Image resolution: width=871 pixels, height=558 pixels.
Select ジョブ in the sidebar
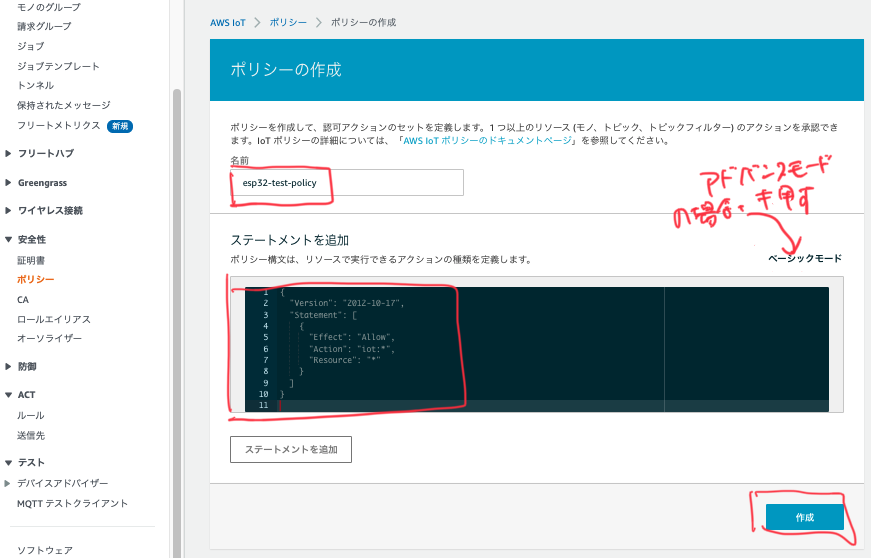click(x=31, y=46)
